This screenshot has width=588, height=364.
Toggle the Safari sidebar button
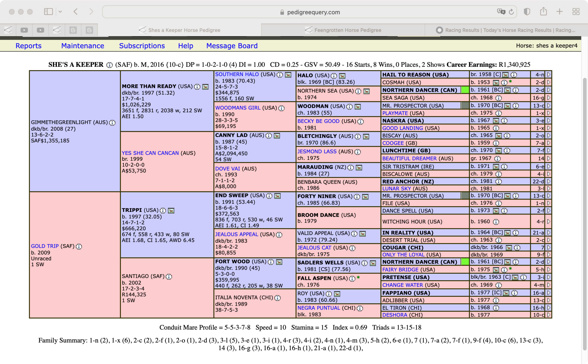[x=48, y=12]
